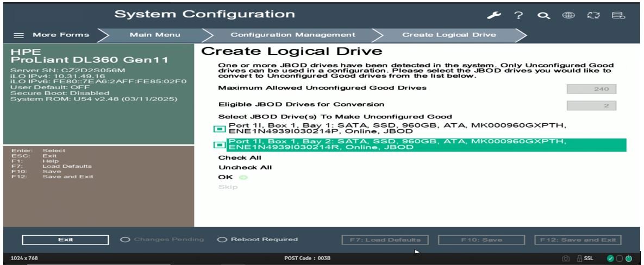Click Check All
This screenshot has height=265, width=644.
coord(240,157)
